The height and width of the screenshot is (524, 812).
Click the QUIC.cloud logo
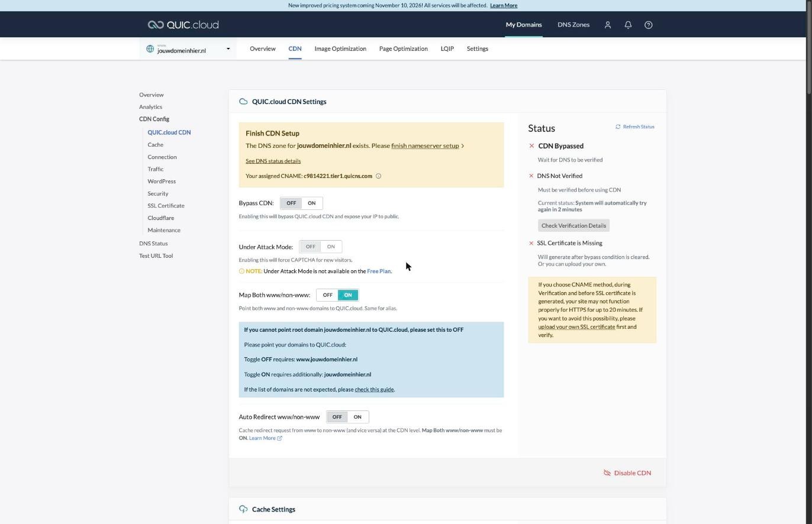(183, 25)
